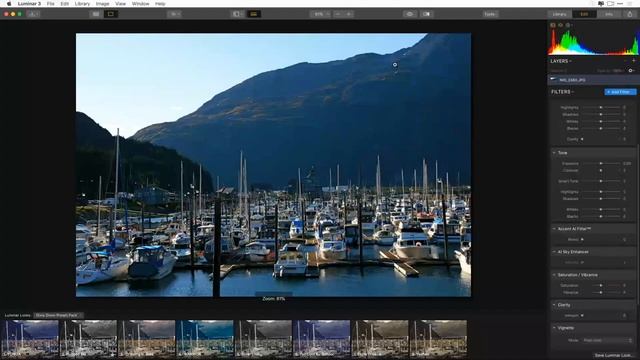Collapse the FILTERS panel header
The image size is (640, 360).
tap(562, 92)
